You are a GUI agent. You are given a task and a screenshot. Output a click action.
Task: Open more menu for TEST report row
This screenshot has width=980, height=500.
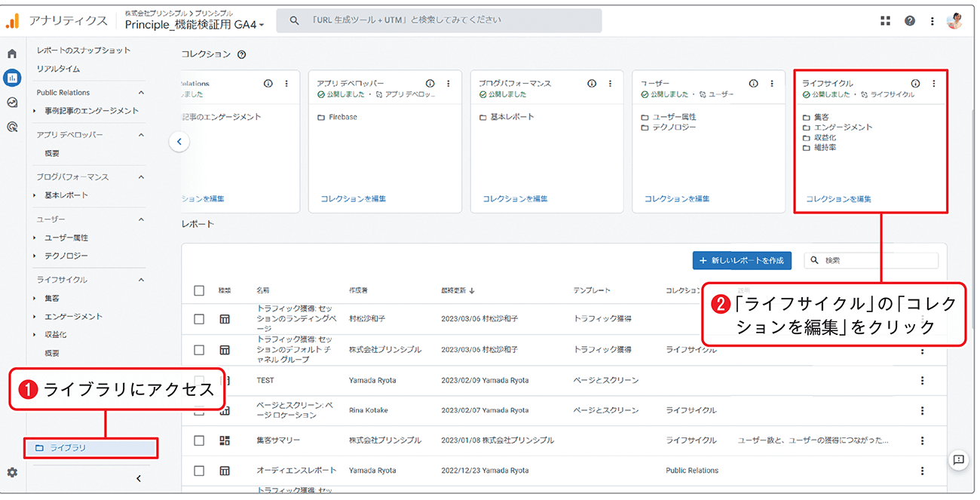pyautogui.click(x=922, y=381)
